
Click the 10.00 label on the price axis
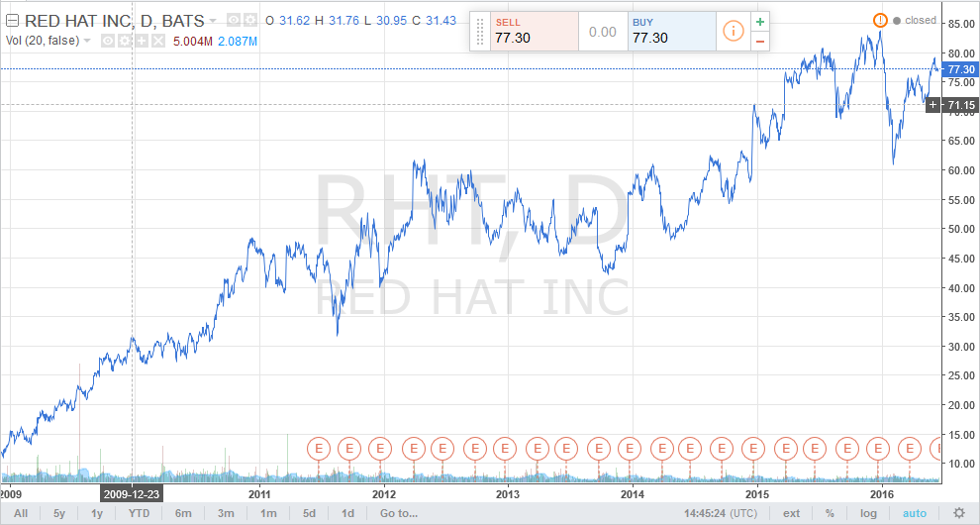(x=961, y=464)
